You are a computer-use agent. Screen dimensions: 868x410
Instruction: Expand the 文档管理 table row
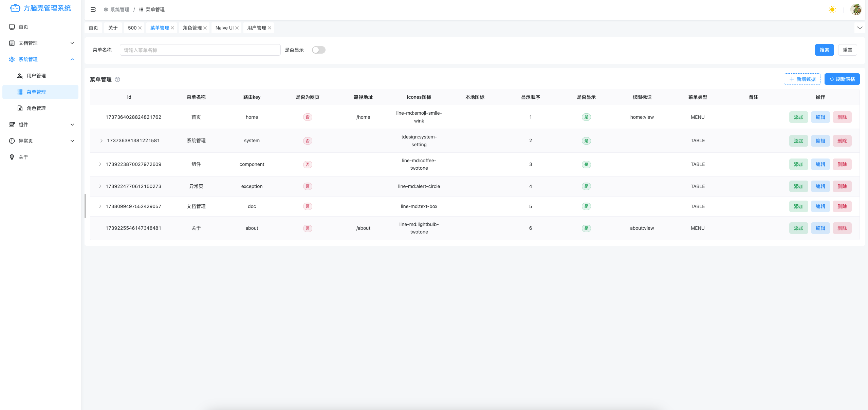click(100, 206)
